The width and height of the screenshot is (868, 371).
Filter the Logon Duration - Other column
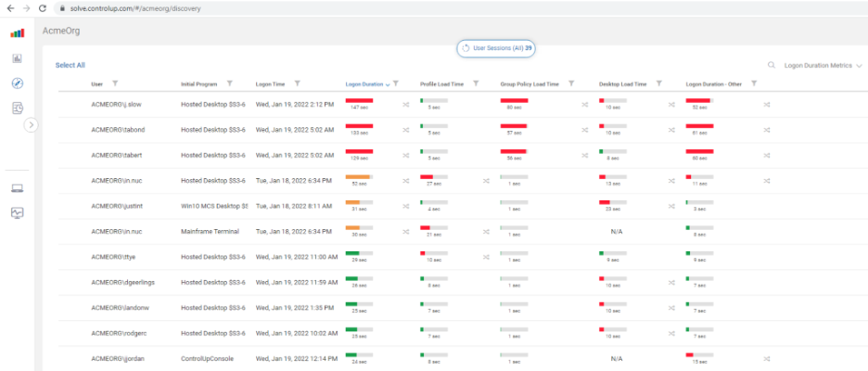(754, 83)
